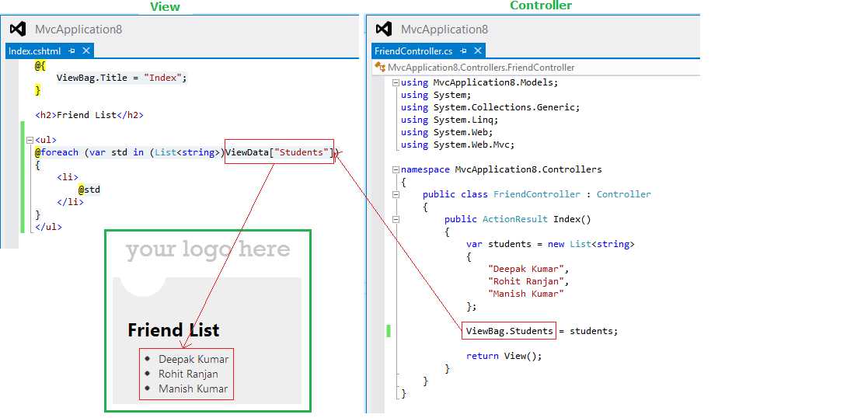Screen dimensions: 868x418
Task: Click return View() statement
Action: tap(504, 356)
